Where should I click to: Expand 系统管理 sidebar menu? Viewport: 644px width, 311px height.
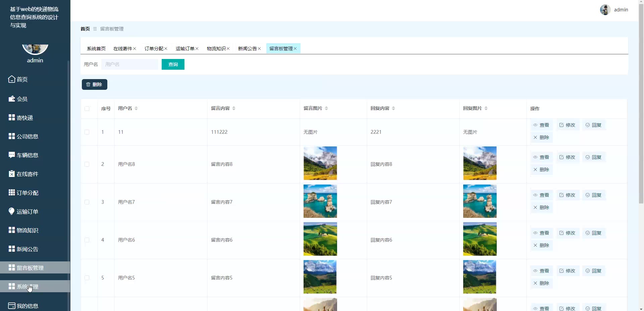tap(35, 287)
